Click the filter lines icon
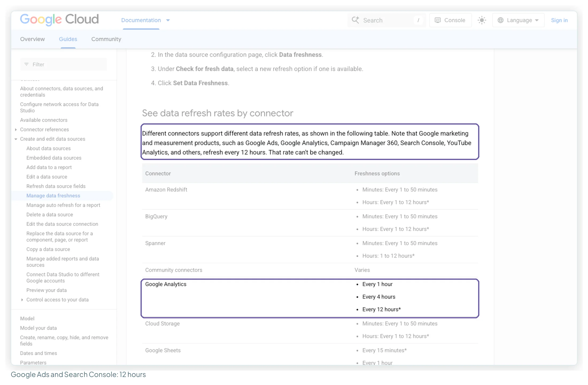This screenshot has width=588, height=385. coord(26,64)
